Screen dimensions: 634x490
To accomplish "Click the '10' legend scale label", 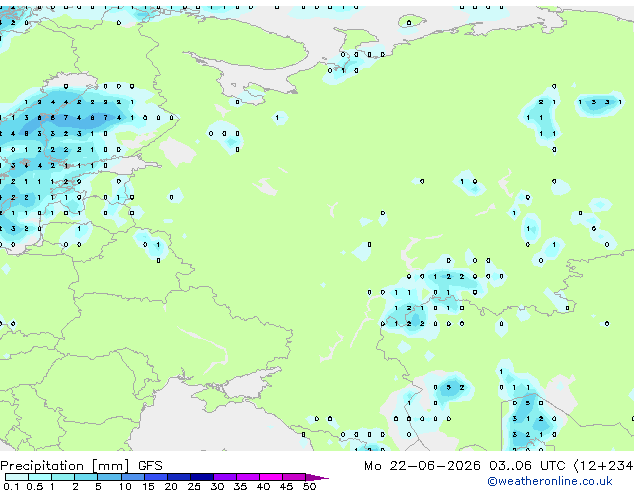I will coord(125,486).
